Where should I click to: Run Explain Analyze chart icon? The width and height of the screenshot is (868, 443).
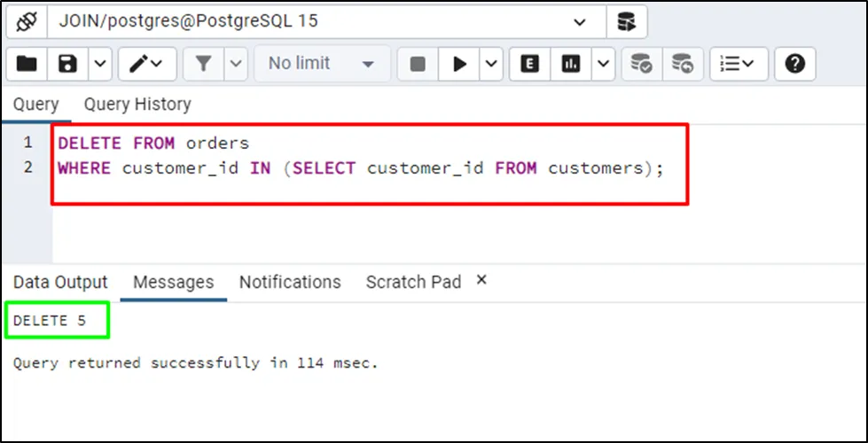tap(572, 64)
